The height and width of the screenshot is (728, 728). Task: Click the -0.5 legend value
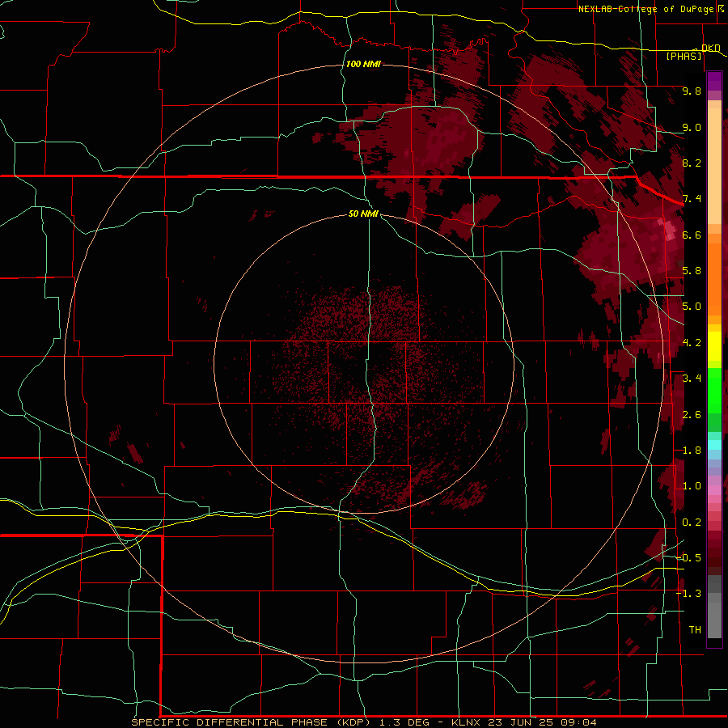(688, 558)
